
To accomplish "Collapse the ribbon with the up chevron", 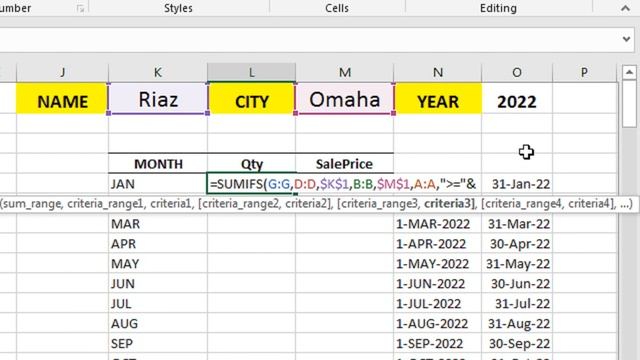I will click(x=625, y=8).
